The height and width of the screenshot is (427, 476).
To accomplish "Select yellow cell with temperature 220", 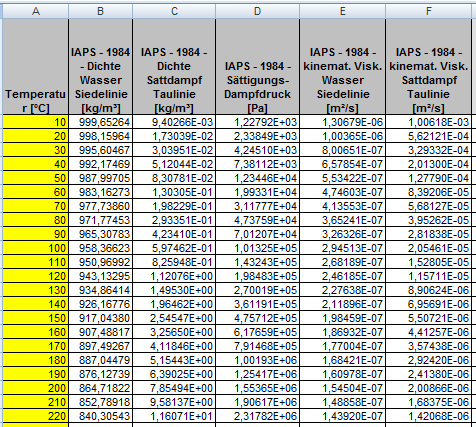I will click(36, 416).
